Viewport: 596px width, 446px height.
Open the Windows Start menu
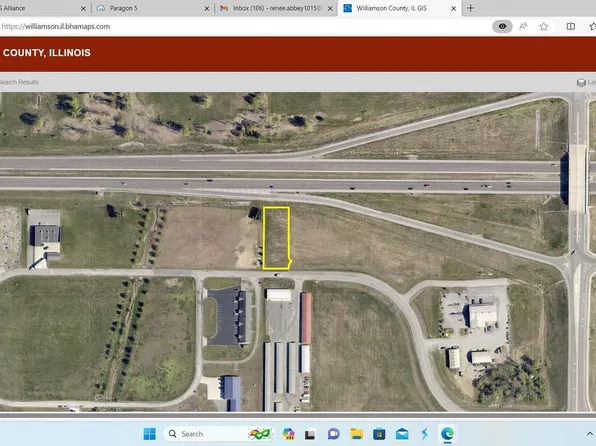click(149, 434)
